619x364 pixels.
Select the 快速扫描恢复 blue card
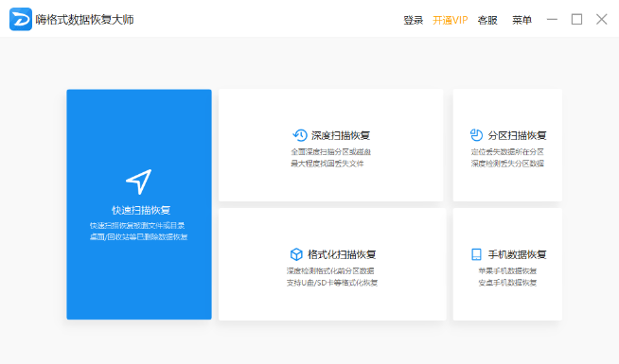[x=139, y=204]
